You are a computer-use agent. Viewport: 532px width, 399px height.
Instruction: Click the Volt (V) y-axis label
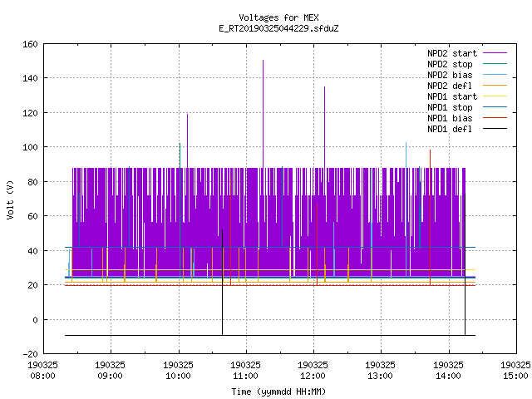click(x=10, y=199)
